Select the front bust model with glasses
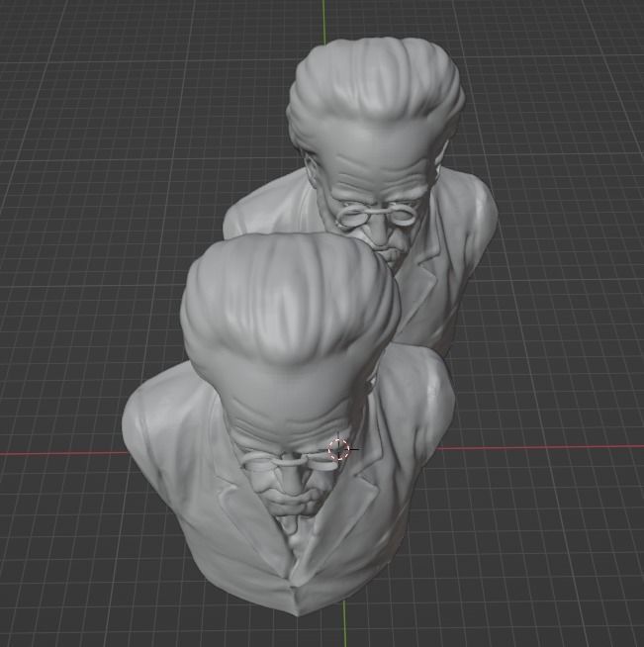This screenshot has height=647, width=644. (289, 425)
